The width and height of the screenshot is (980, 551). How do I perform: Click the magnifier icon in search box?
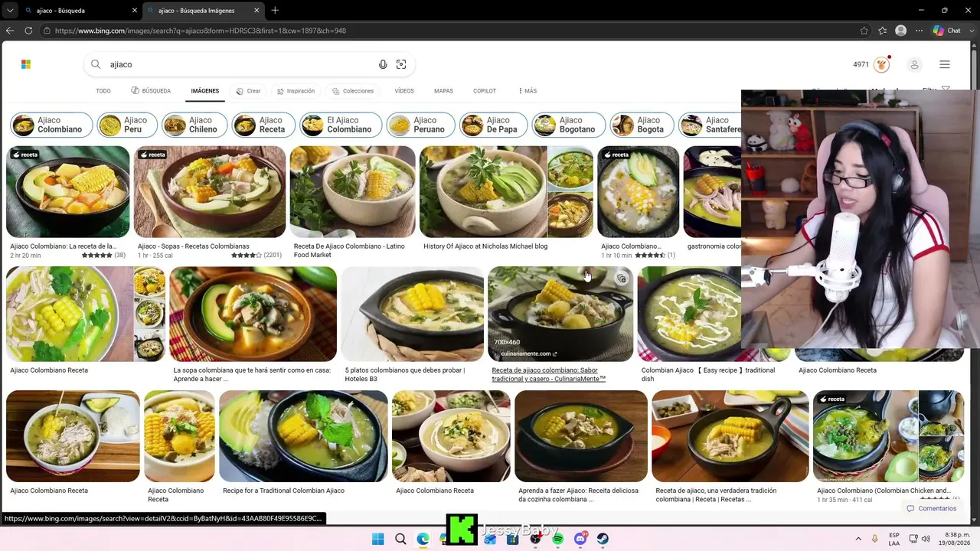[x=96, y=64]
